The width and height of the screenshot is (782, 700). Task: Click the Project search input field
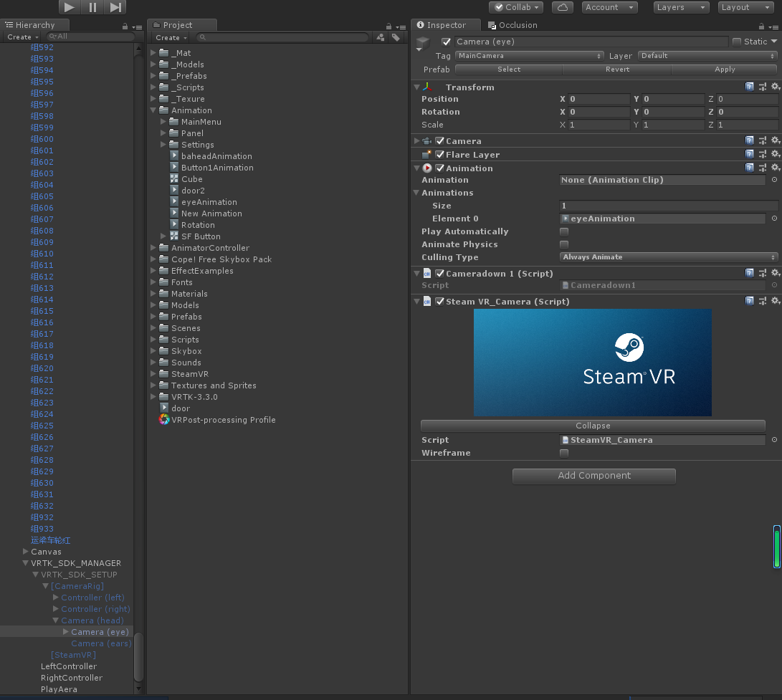coord(283,37)
